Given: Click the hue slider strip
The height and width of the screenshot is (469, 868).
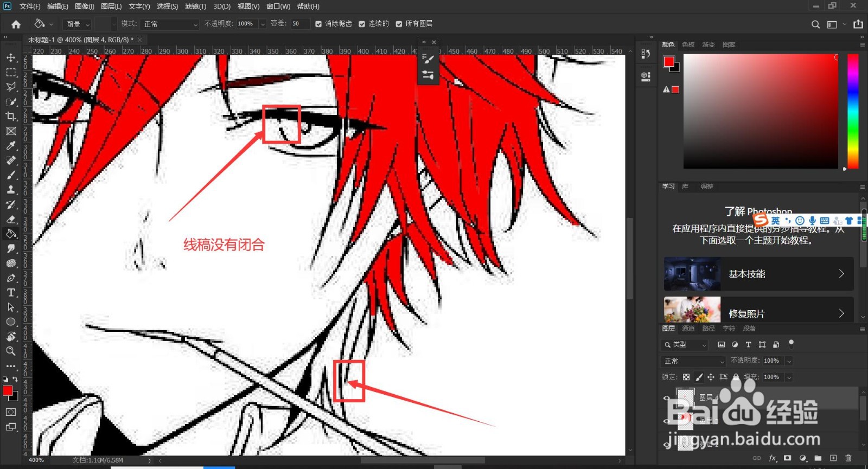Looking at the screenshot, I should [x=853, y=111].
